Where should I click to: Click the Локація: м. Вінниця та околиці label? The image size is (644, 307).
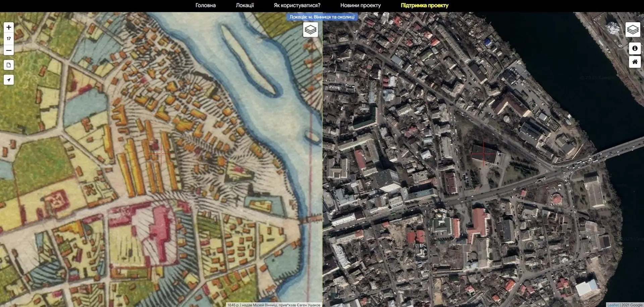click(x=322, y=17)
